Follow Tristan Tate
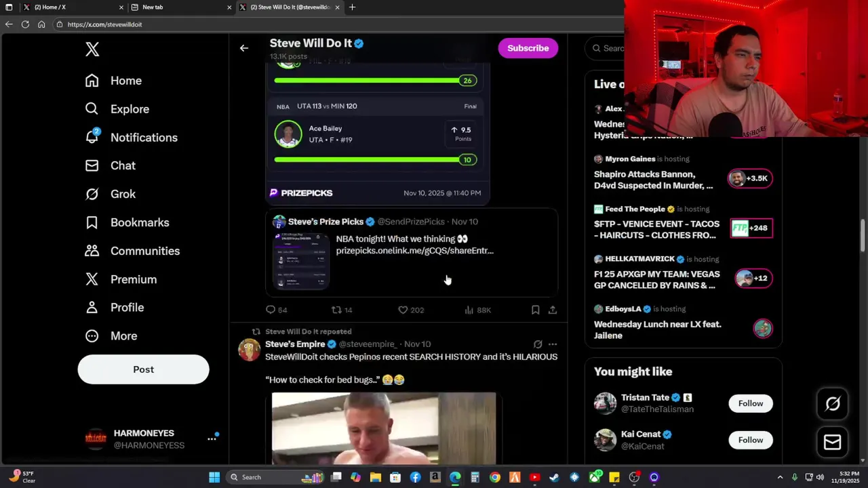Viewport: 868px width, 488px height. [x=751, y=403]
